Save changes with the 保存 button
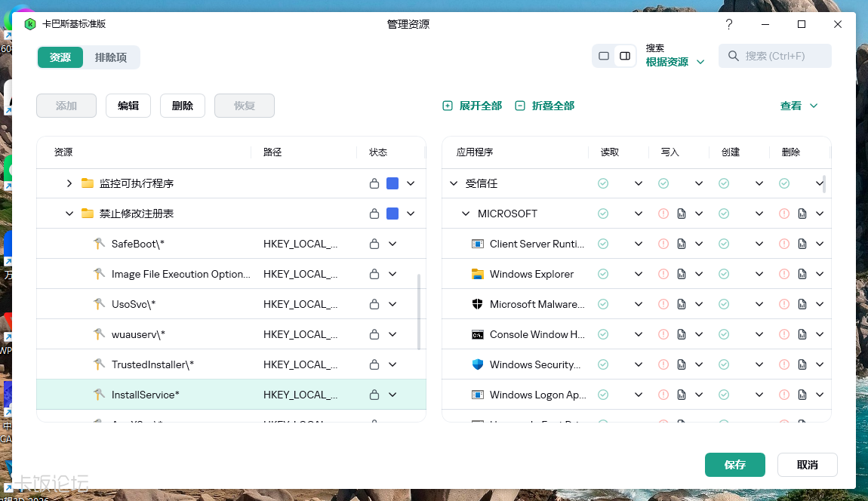 (x=735, y=465)
